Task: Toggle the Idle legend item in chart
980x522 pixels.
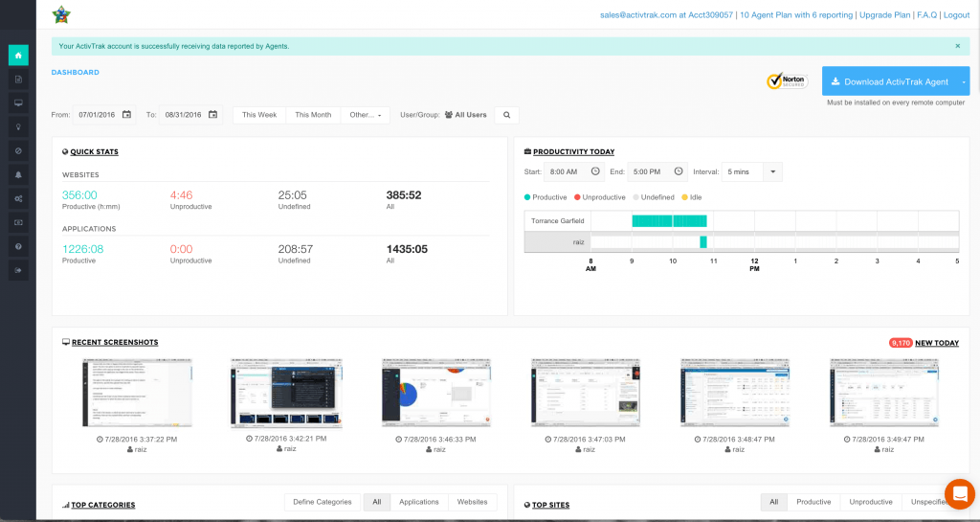Action: [x=691, y=197]
